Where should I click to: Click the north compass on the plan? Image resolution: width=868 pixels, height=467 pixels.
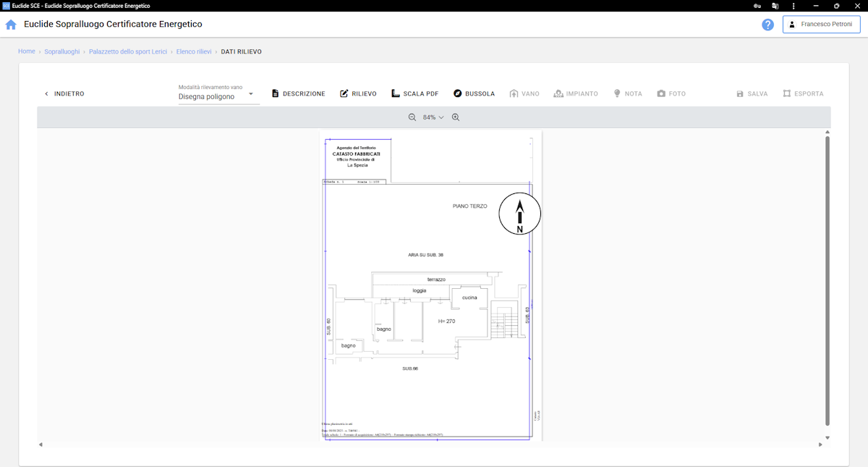point(519,214)
